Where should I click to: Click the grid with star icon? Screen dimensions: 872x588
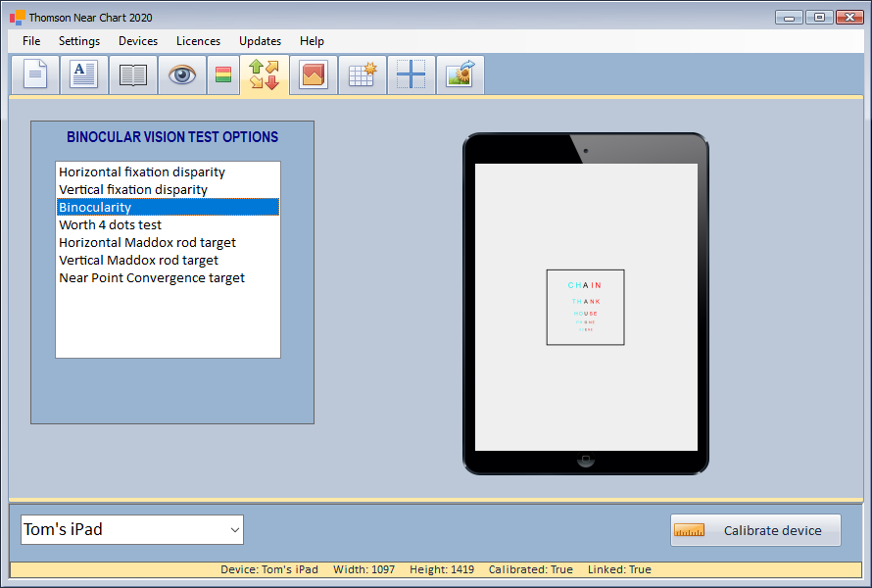[x=363, y=75]
